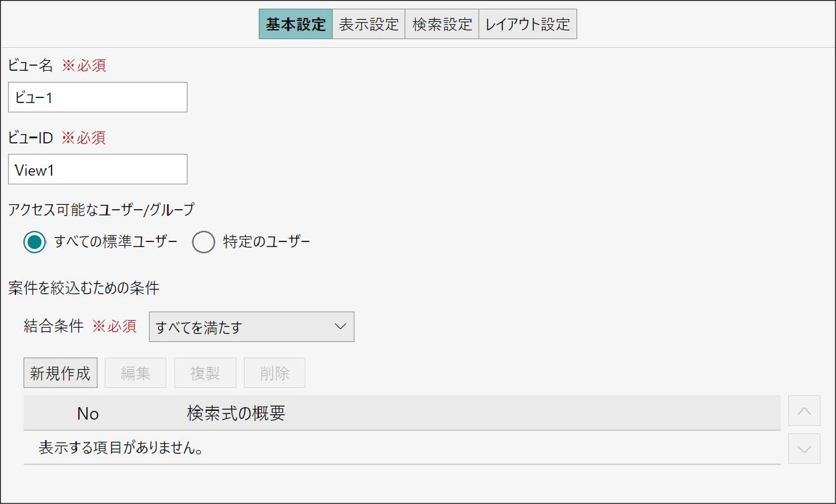Select the 特定のユーザー radio button
This screenshot has height=504, width=836.
click(x=204, y=242)
